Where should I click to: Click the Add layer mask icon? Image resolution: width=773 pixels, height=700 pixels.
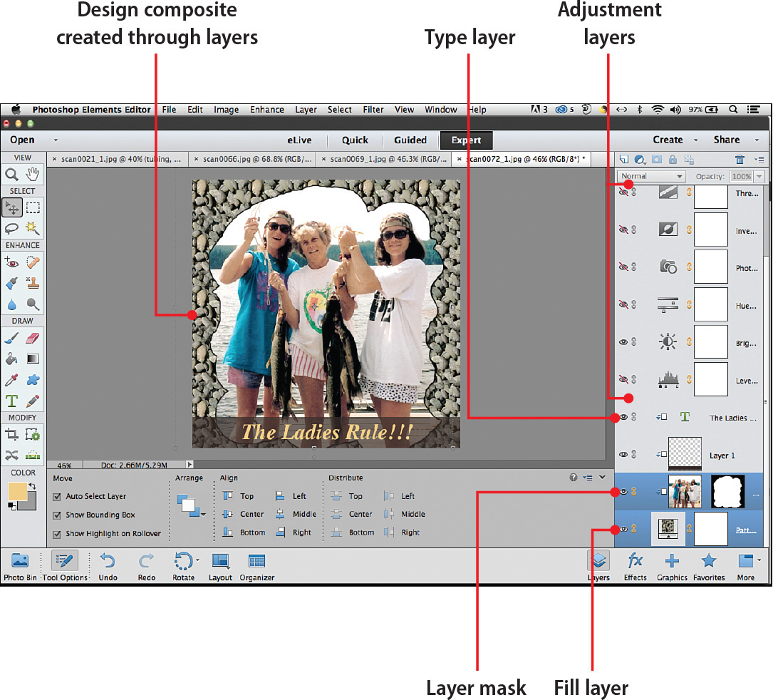click(657, 160)
